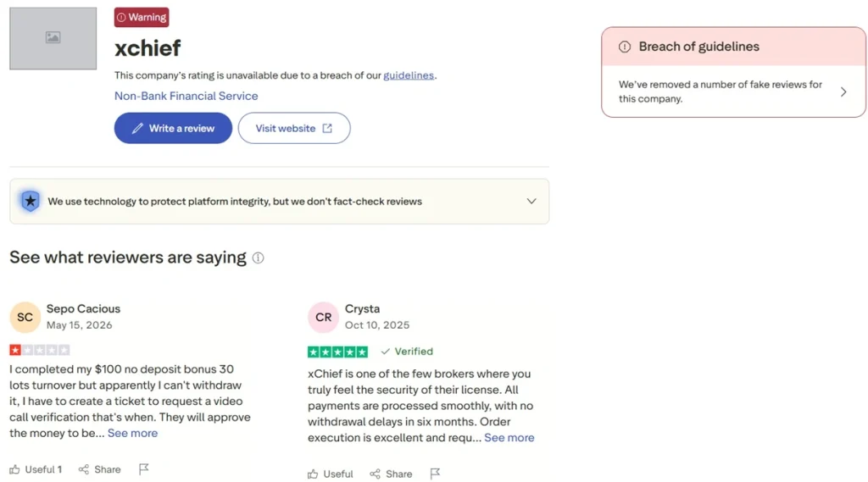This screenshot has width=868, height=482.
Task: Expand the platform integrity notice chevron
Action: (x=531, y=201)
